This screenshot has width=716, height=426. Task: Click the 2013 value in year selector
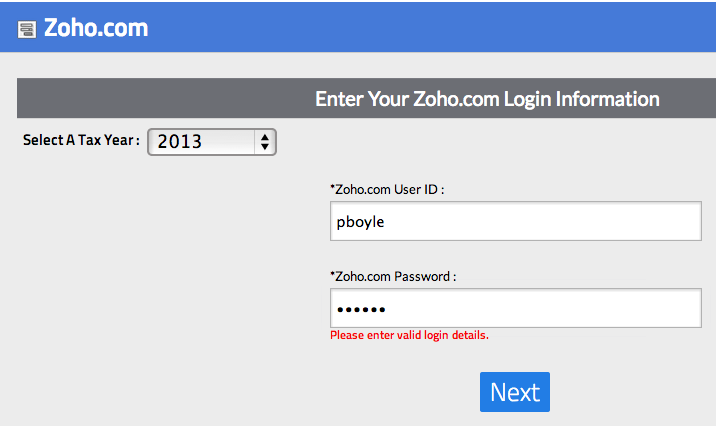tap(180, 142)
